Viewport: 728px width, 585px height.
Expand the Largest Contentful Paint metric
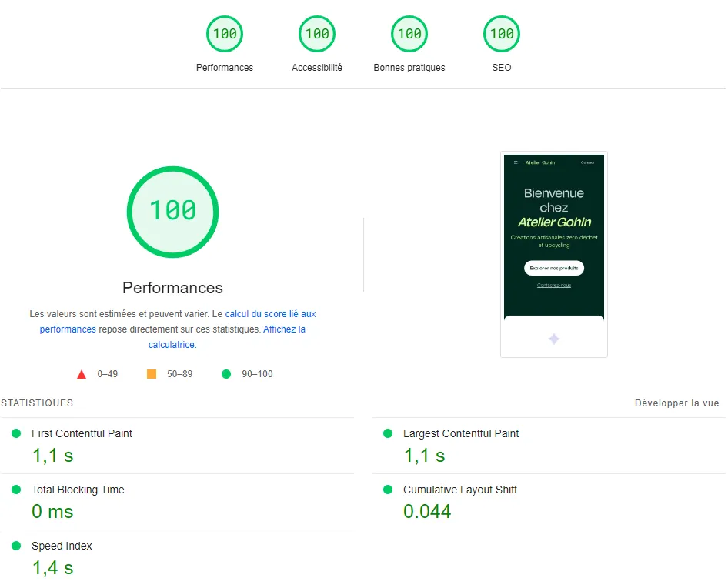pyautogui.click(x=549, y=446)
